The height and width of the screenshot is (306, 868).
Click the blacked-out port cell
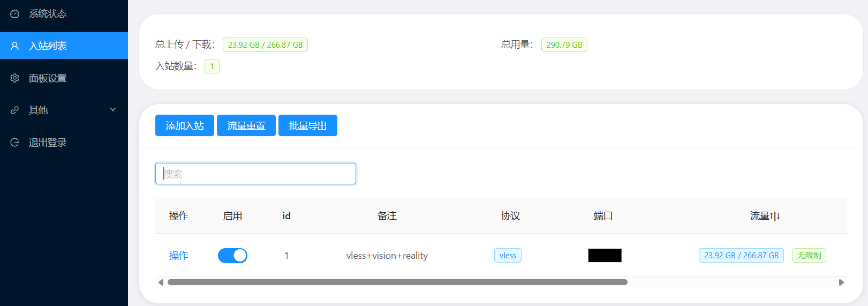605,256
